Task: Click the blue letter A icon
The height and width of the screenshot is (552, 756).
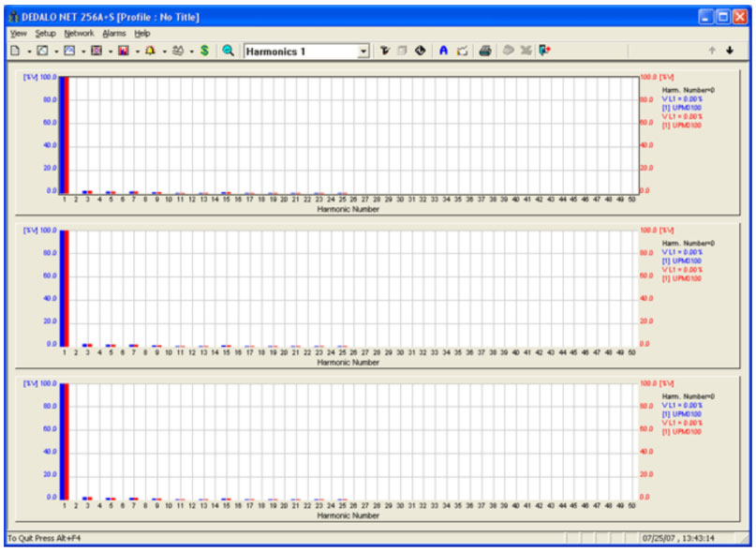Action: (x=443, y=51)
